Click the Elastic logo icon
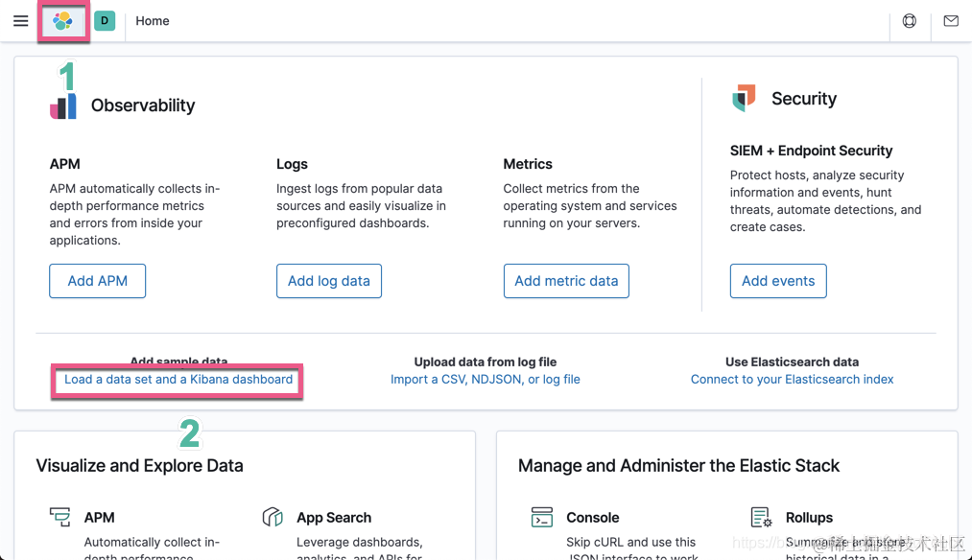The width and height of the screenshot is (972, 560). point(63,21)
